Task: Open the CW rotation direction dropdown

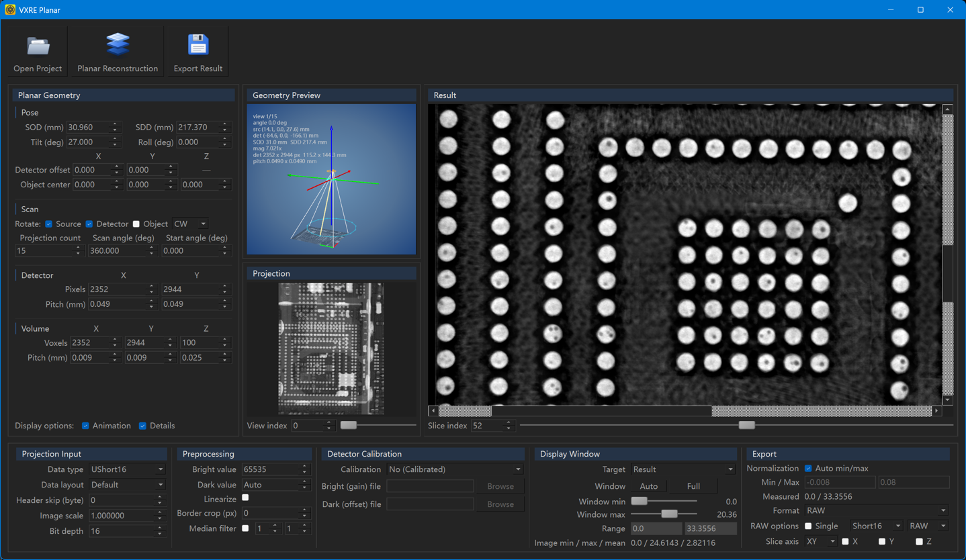Action: click(190, 224)
